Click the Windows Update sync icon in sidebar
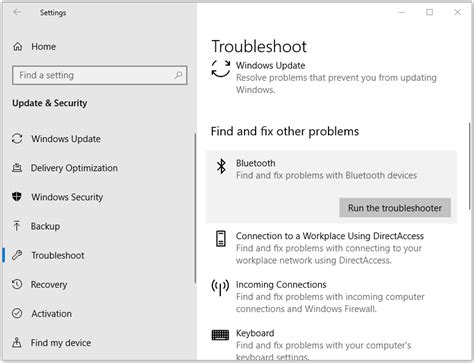This screenshot has height=363, width=474. 17,139
